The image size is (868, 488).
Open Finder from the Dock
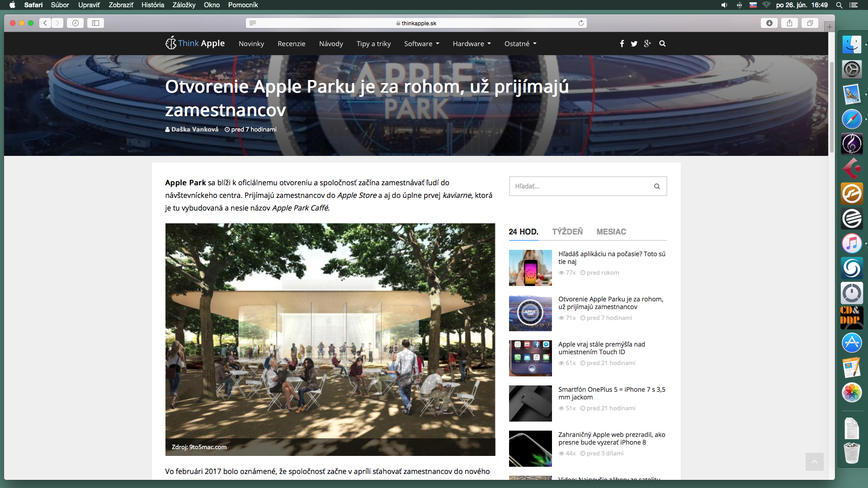(852, 45)
